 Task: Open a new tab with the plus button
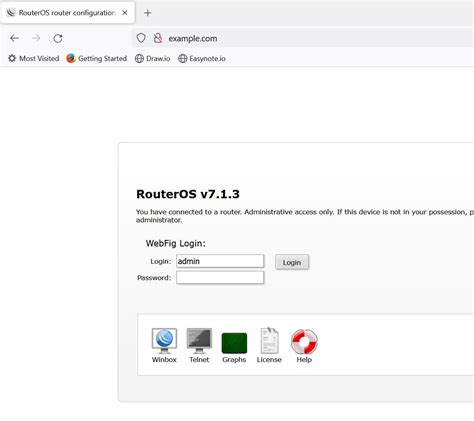(148, 13)
